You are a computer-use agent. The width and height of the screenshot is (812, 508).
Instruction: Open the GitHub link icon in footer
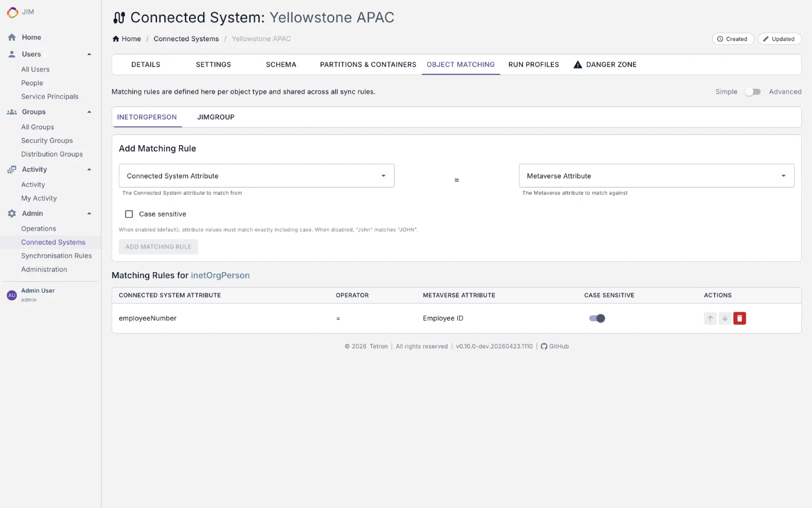(544, 346)
